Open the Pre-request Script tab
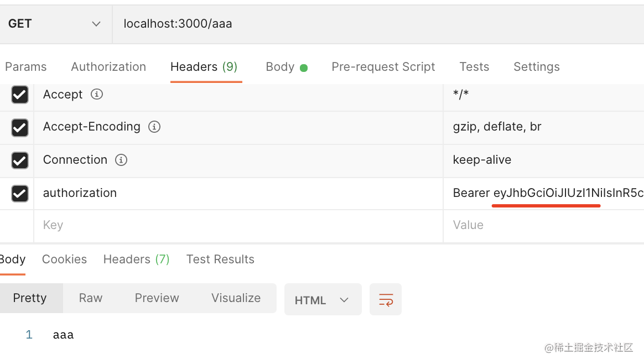 383,67
